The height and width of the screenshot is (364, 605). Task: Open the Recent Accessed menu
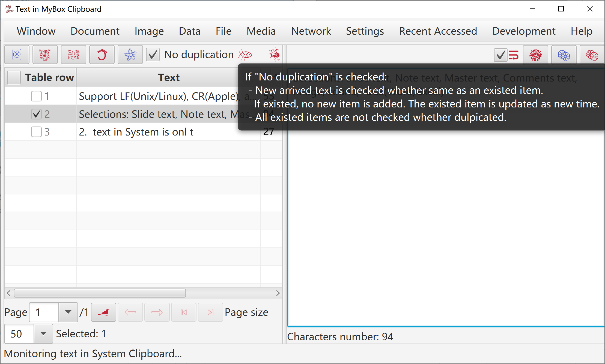tap(438, 31)
